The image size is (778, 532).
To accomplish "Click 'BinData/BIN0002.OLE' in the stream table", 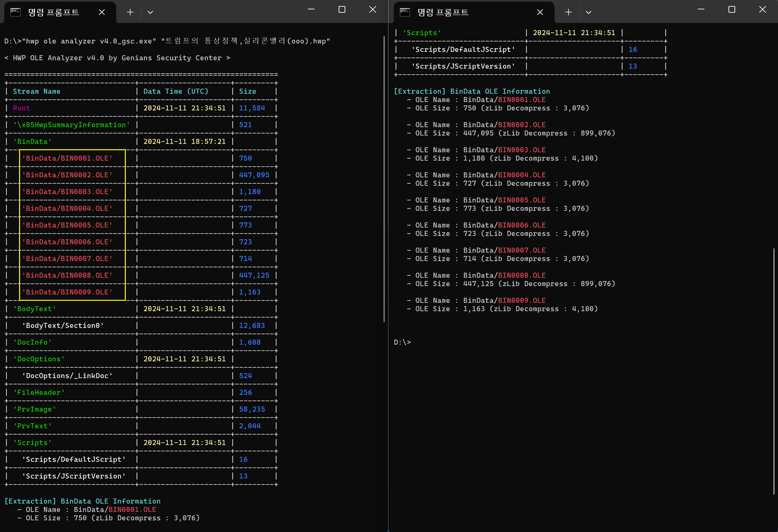I will [x=67, y=175].
